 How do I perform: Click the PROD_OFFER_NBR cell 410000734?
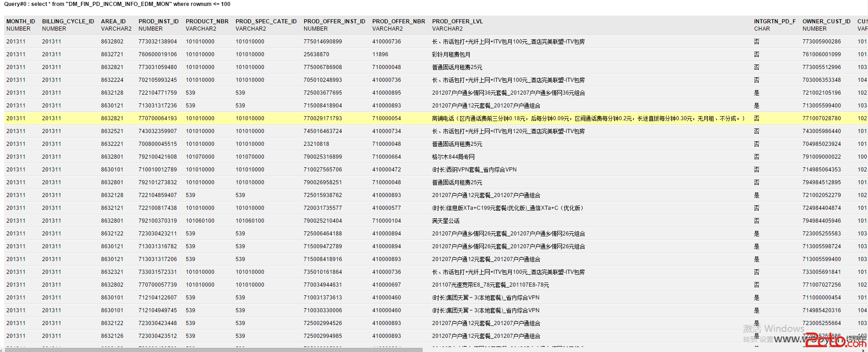coord(386,131)
